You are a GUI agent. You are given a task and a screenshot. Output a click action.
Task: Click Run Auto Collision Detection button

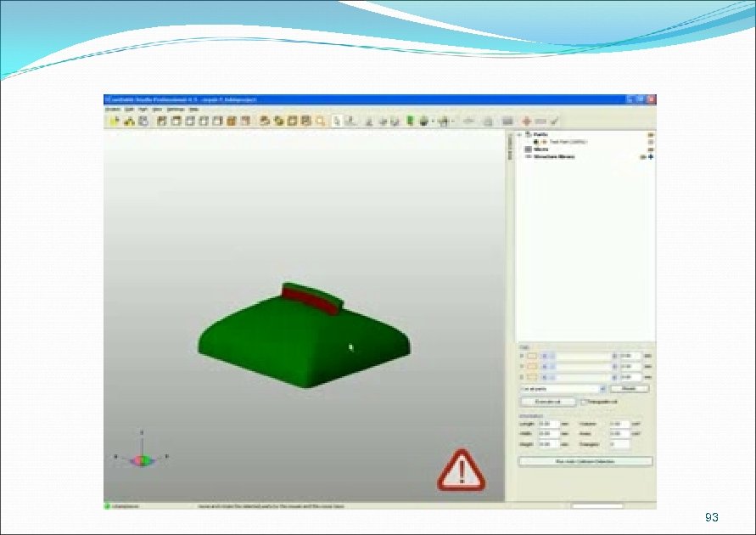585,462
